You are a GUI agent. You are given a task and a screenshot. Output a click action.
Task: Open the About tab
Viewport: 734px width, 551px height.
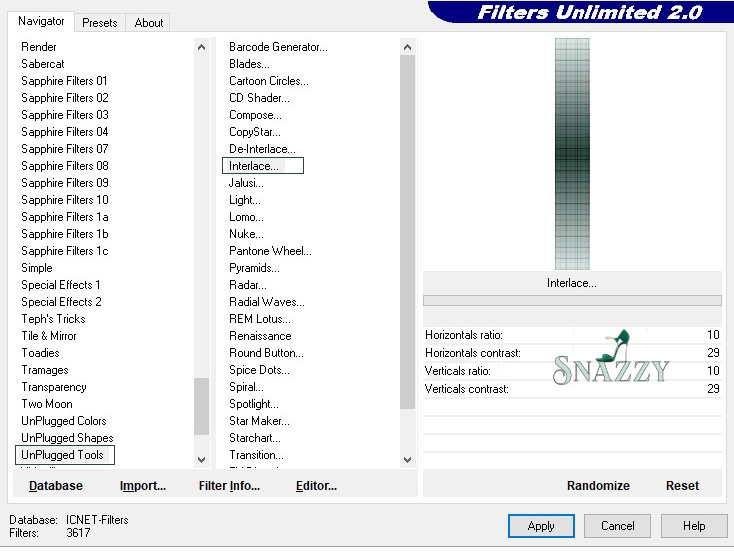[x=149, y=23]
